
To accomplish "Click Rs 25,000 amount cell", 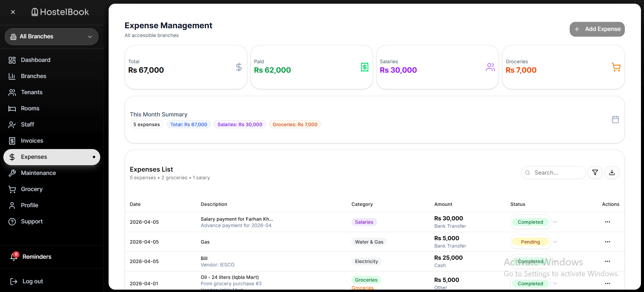I will click(x=448, y=258).
